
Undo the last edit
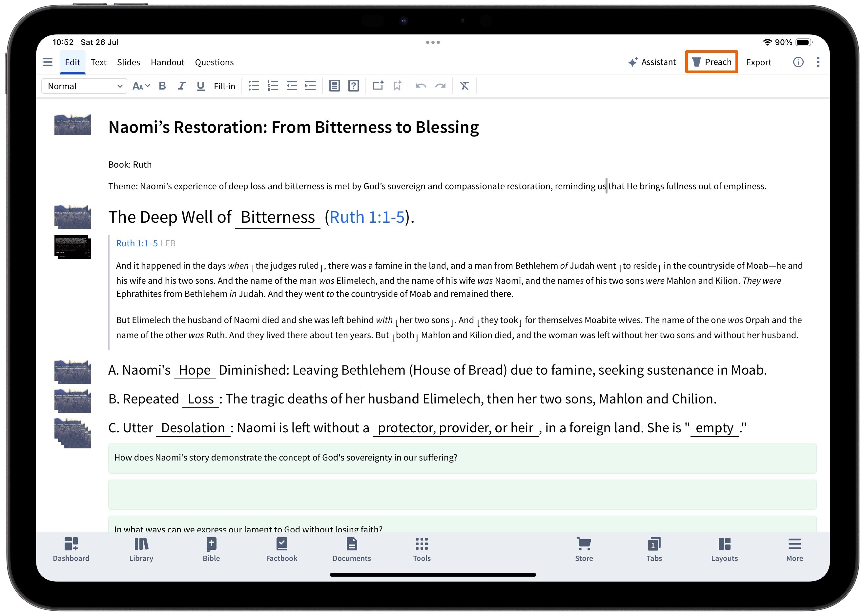421,86
